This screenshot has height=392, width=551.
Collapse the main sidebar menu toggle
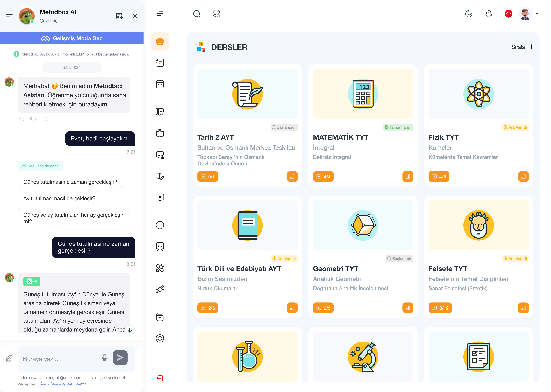[x=160, y=14]
